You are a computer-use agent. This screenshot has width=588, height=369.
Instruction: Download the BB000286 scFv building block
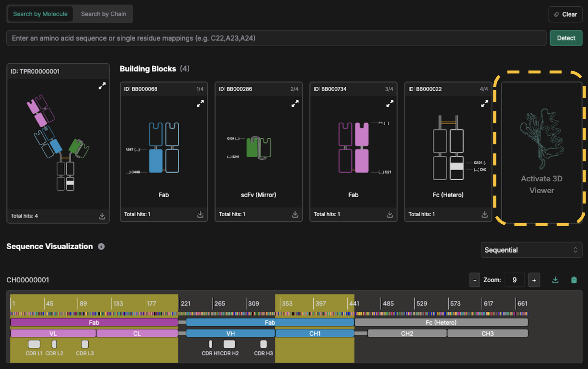tap(295, 214)
